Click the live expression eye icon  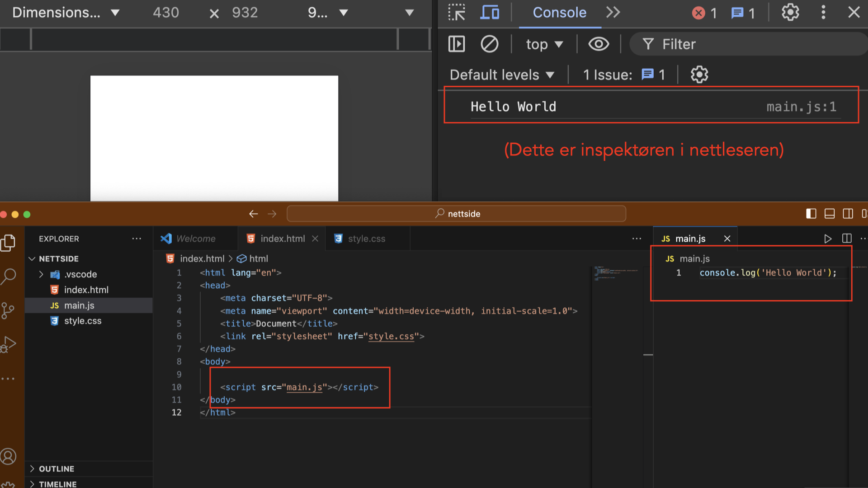tap(599, 44)
